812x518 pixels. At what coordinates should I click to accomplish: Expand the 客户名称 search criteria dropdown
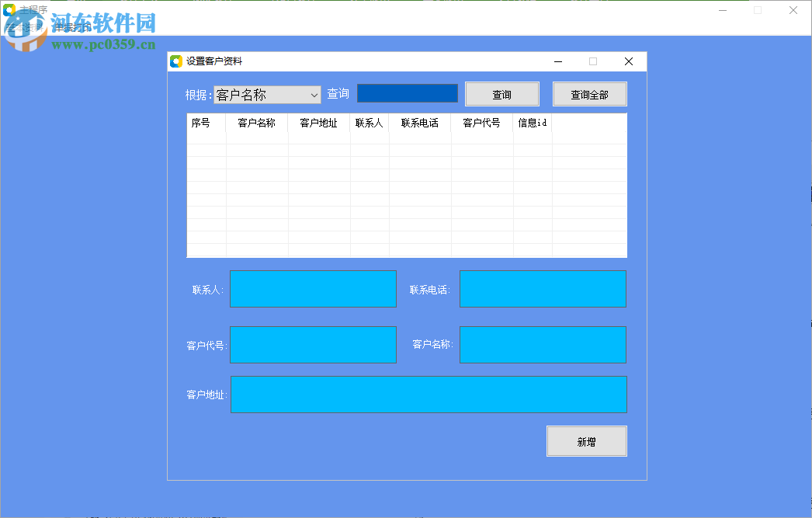[314, 93]
